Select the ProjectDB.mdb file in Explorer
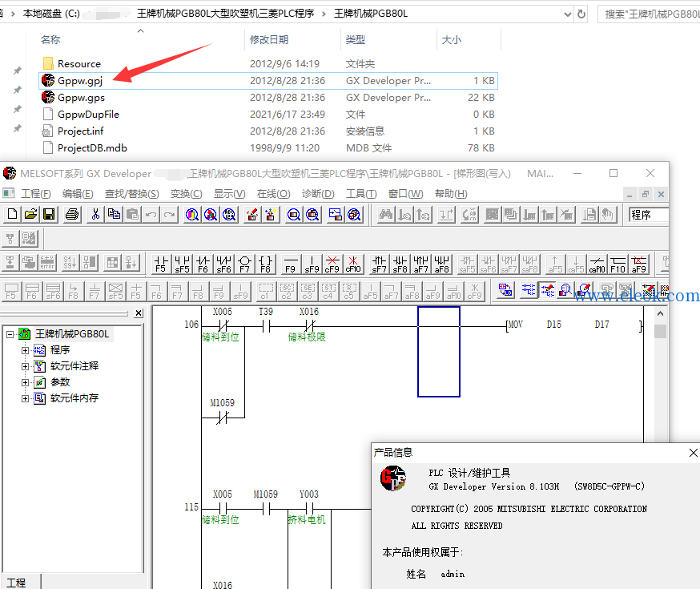 click(x=268, y=147)
